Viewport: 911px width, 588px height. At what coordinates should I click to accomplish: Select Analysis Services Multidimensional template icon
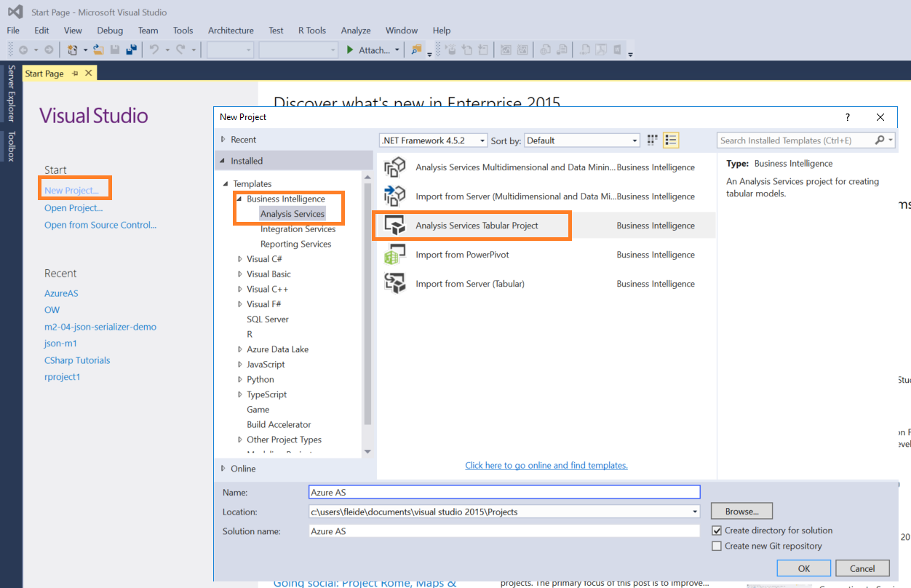394,167
